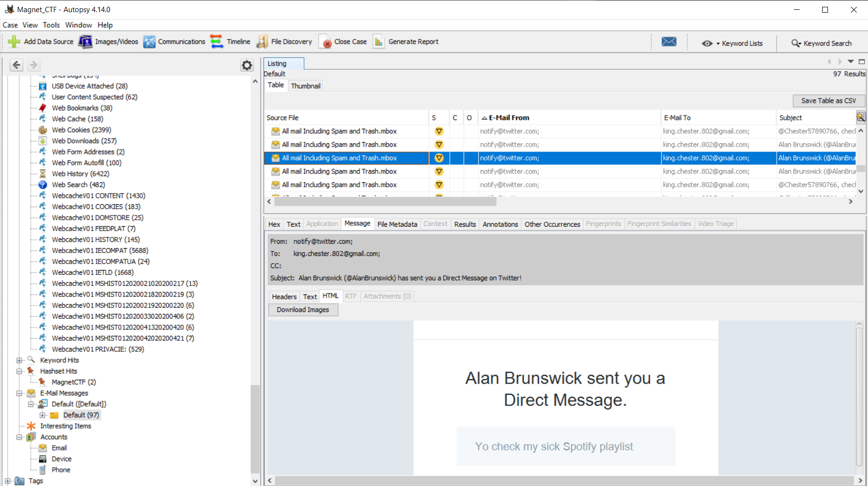Select the Device accounts node
The width and height of the screenshot is (868, 486).
pyautogui.click(x=61, y=459)
